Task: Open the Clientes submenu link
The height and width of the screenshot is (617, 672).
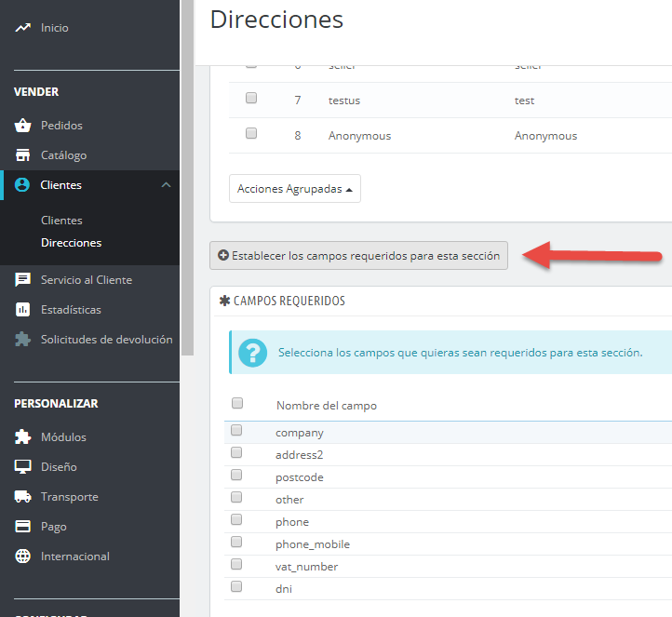Action: 61,221
